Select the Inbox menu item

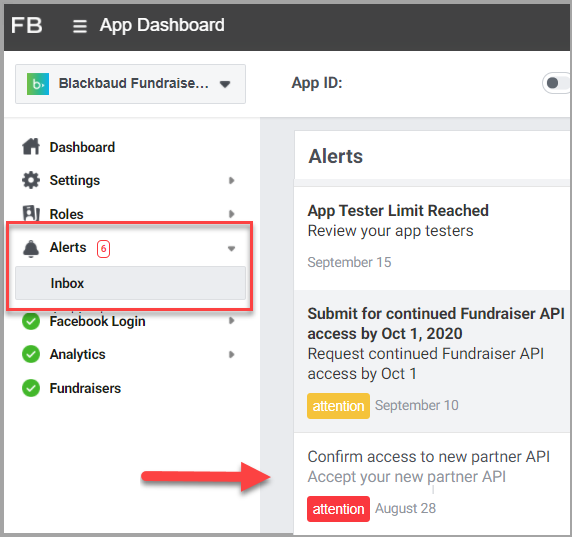(130, 283)
